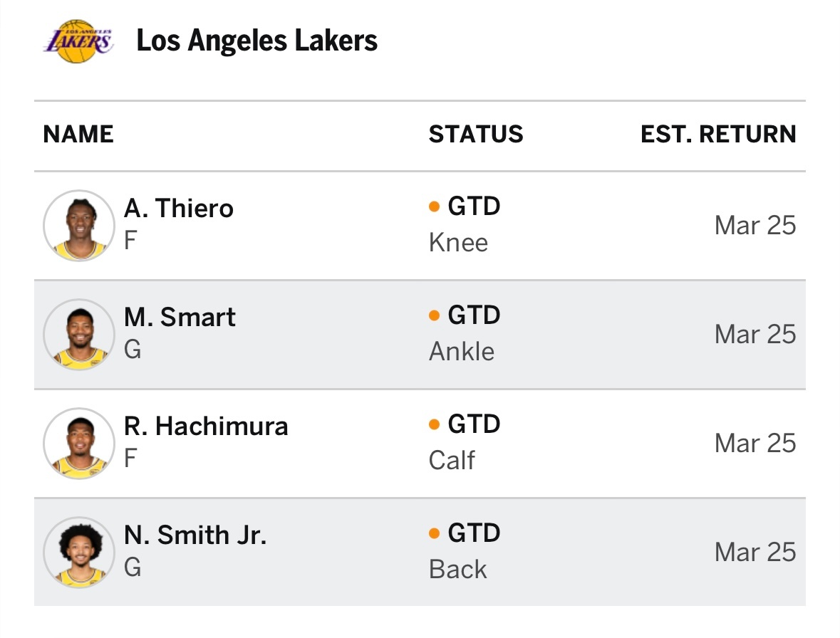Click the orange GTD dot for Smith Jr.
Viewport: 840px width, 638px height.
(x=435, y=534)
